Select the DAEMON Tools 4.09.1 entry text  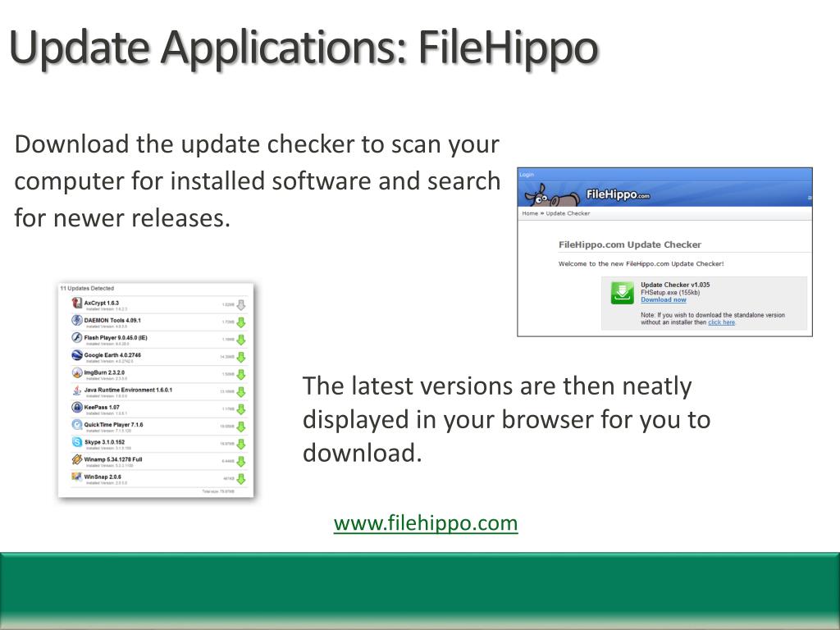pos(112,321)
